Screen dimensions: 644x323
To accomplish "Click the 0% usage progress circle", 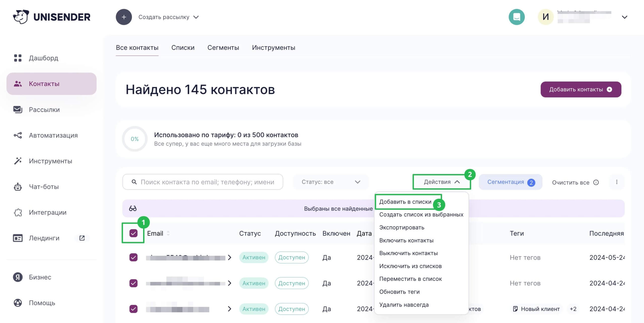I will point(135,139).
